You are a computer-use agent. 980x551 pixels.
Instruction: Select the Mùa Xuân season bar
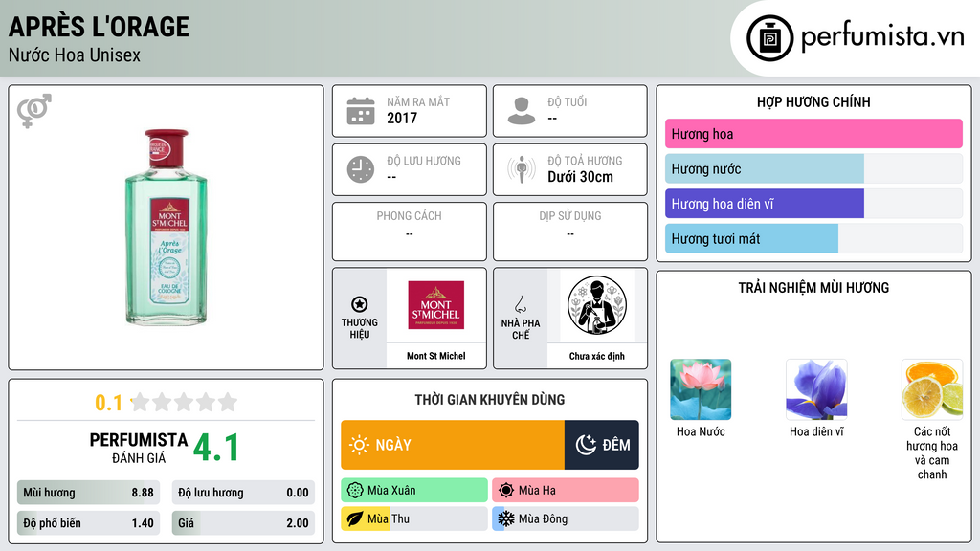tap(414, 491)
